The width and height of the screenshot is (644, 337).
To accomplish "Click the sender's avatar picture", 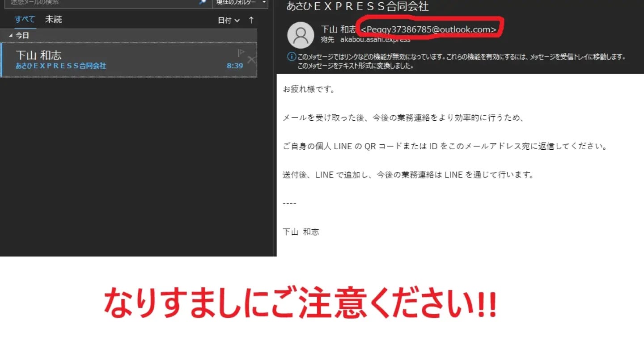I will 301,35.
